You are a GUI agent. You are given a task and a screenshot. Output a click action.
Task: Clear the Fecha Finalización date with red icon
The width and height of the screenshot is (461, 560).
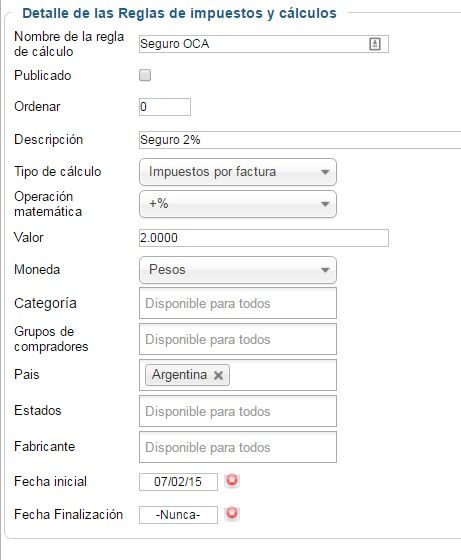232,514
